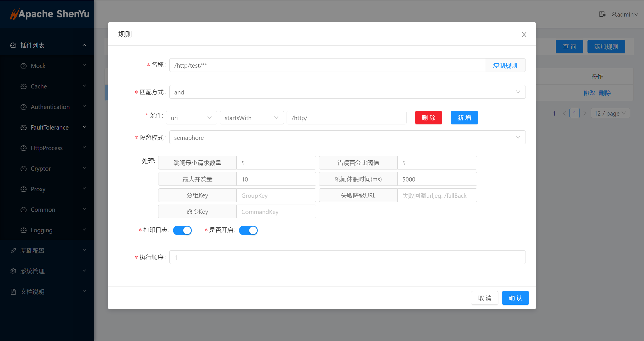Close the 规则 dialog with the X icon
Screen dimensions: 644x341
[x=524, y=35]
